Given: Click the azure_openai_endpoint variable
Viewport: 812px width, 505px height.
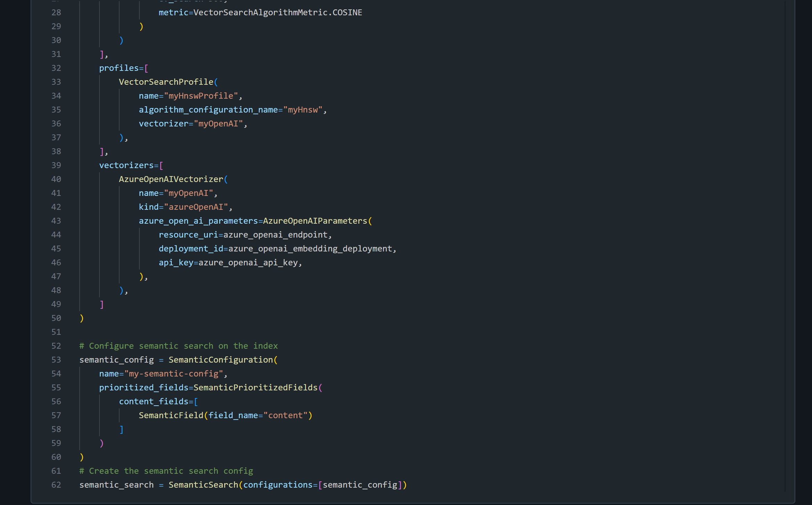Looking at the screenshot, I should 275,235.
